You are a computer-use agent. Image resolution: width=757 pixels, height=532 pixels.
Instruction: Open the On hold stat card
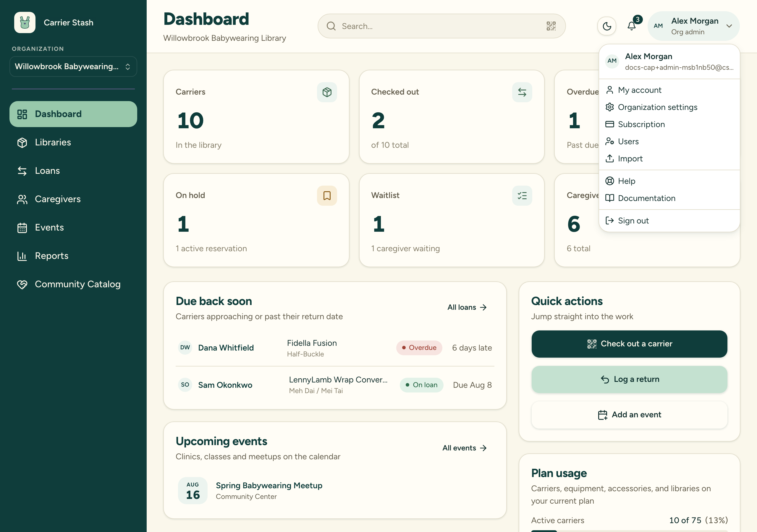point(256,220)
